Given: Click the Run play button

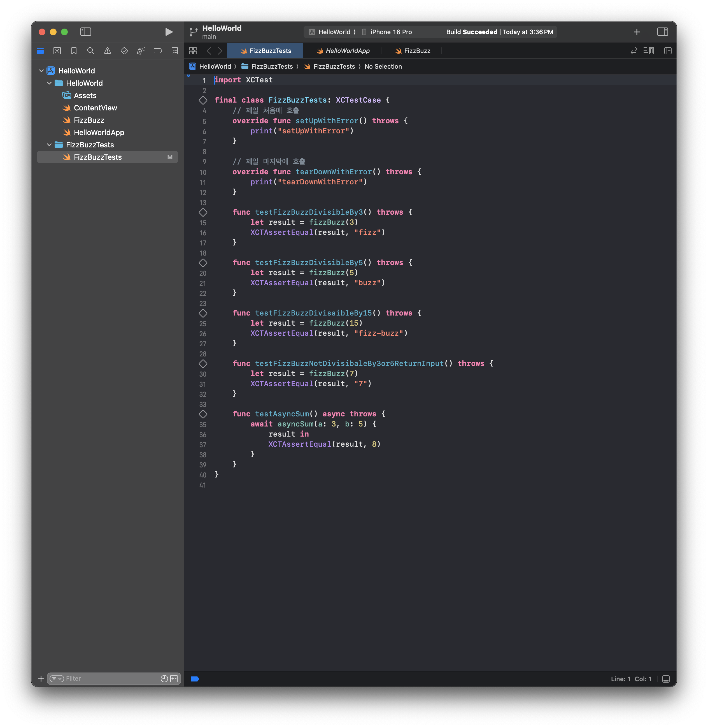Looking at the screenshot, I should click(168, 32).
